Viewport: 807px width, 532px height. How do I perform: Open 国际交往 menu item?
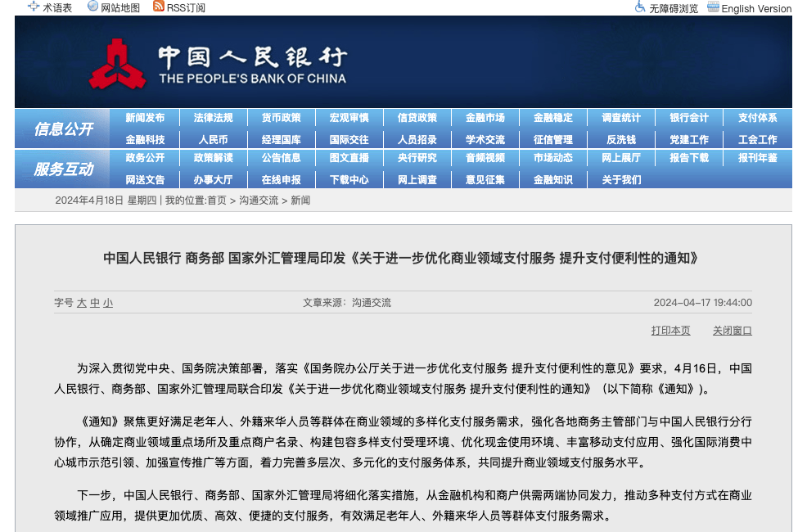pos(349,140)
